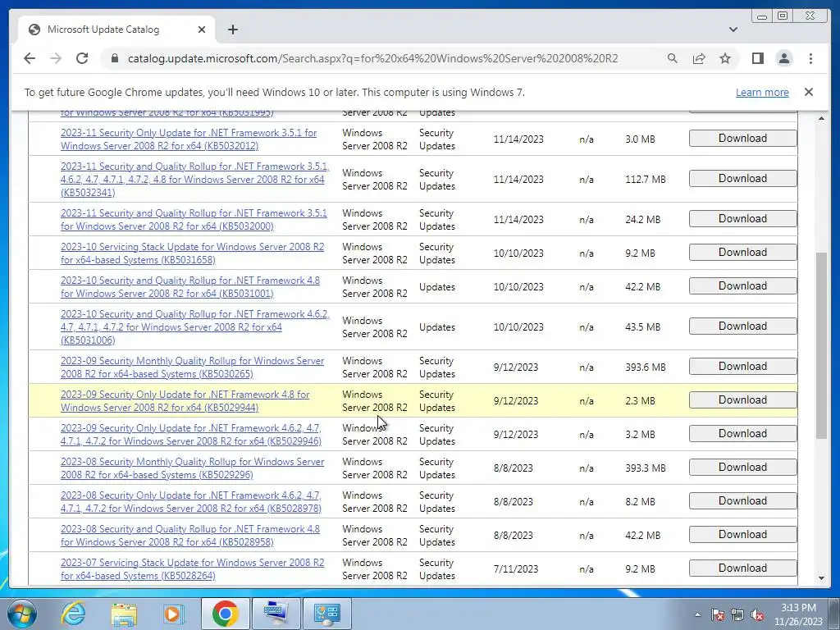Download KB5031658 servicing stack update
The height and width of the screenshot is (630, 840).
click(742, 253)
